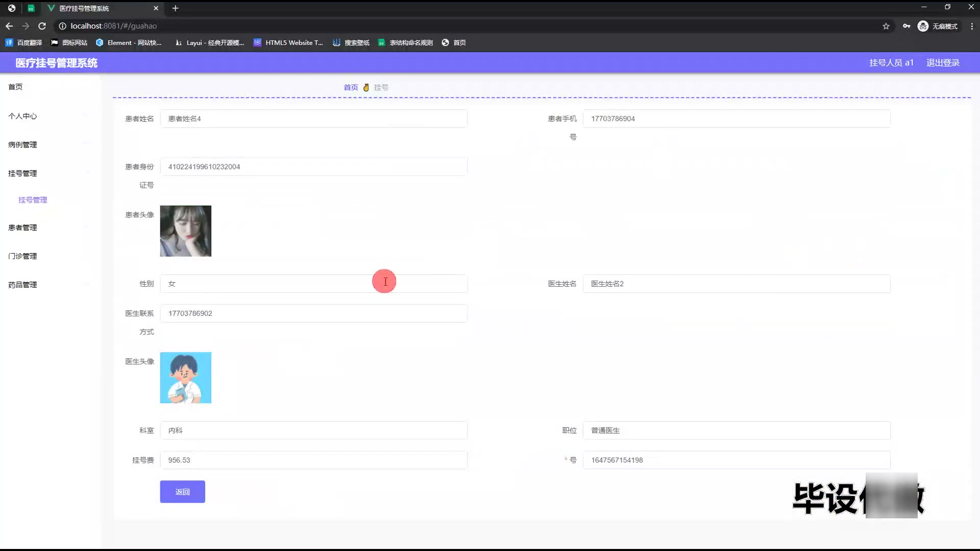Close the 医疗挂号管理系统 browser tab
The width and height of the screenshot is (980, 551).
[x=156, y=8]
